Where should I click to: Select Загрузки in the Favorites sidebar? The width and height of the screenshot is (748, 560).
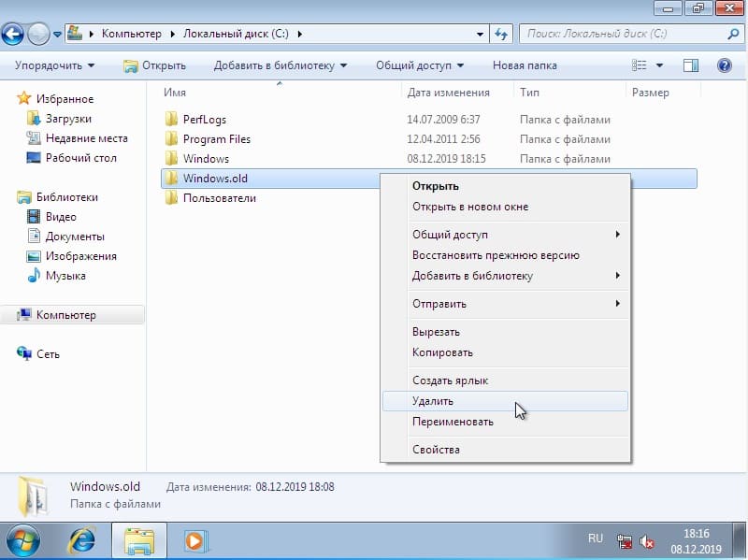coord(68,119)
